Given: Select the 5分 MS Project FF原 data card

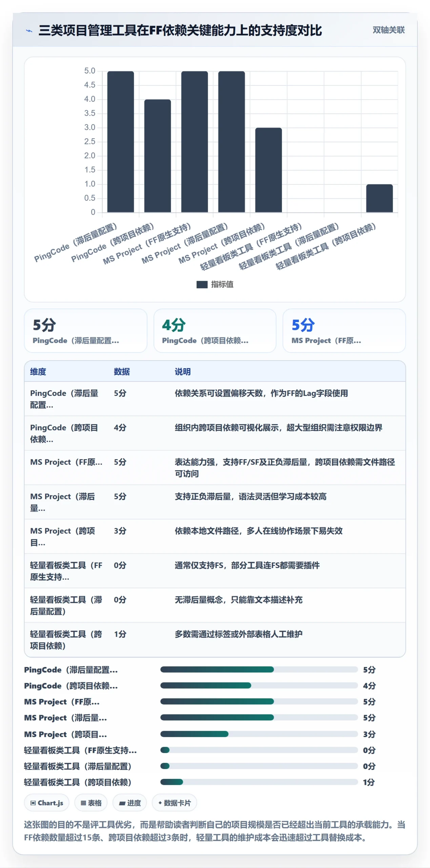Looking at the screenshot, I should click(344, 330).
